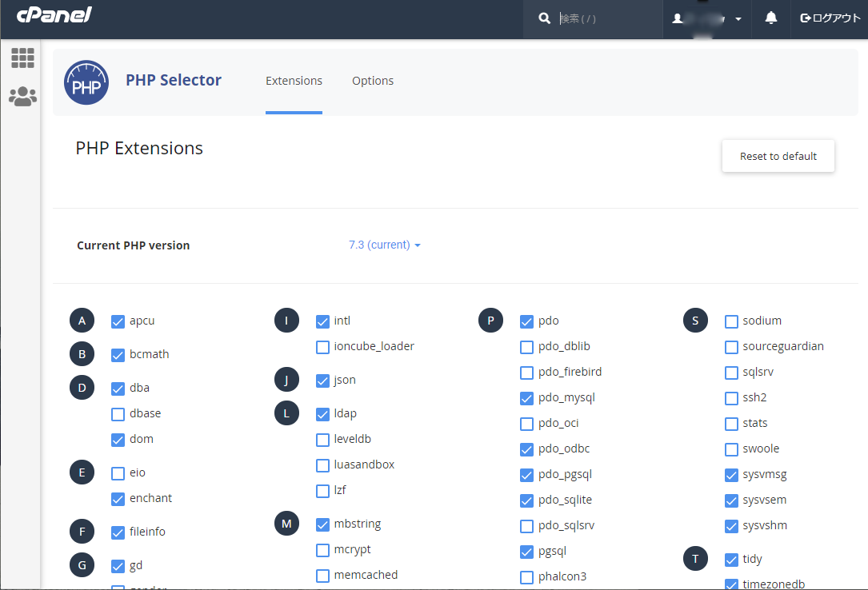868x590 pixels.
Task: Expand the user account dropdown arrow
Action: pyautogui.click(x=738, y=19)
